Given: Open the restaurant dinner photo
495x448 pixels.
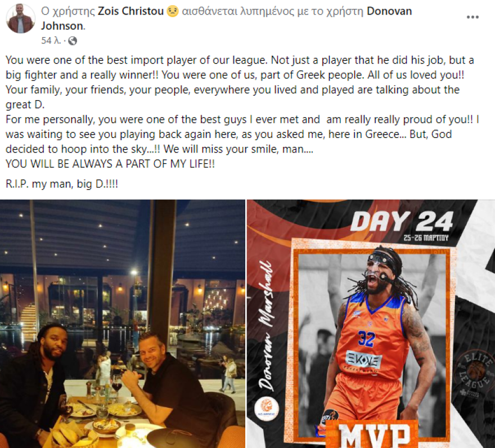Looking at the screenshot, I should 123,324.
